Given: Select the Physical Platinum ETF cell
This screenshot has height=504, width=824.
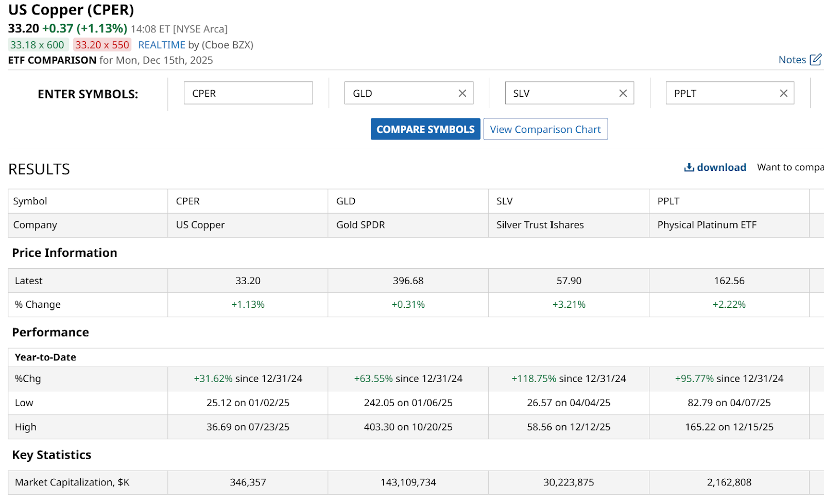Looking at the screenshot, I should (x=707, y=225).
